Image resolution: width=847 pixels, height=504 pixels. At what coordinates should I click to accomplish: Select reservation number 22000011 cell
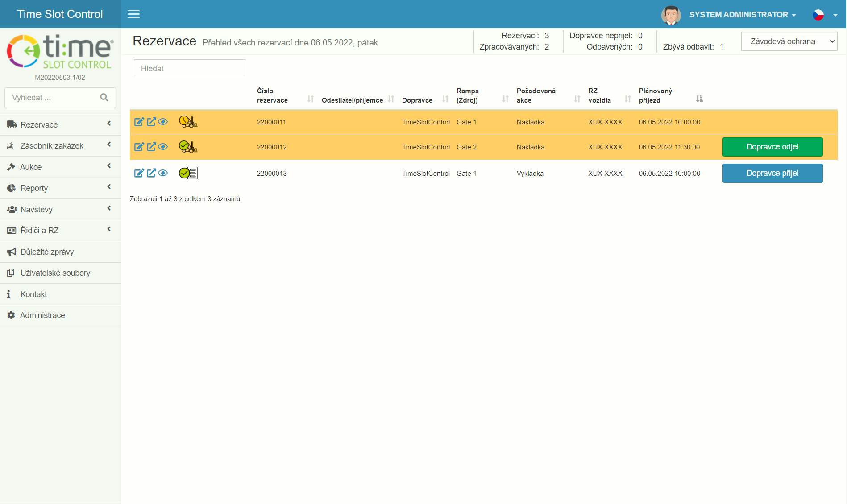tap(271, 122)
